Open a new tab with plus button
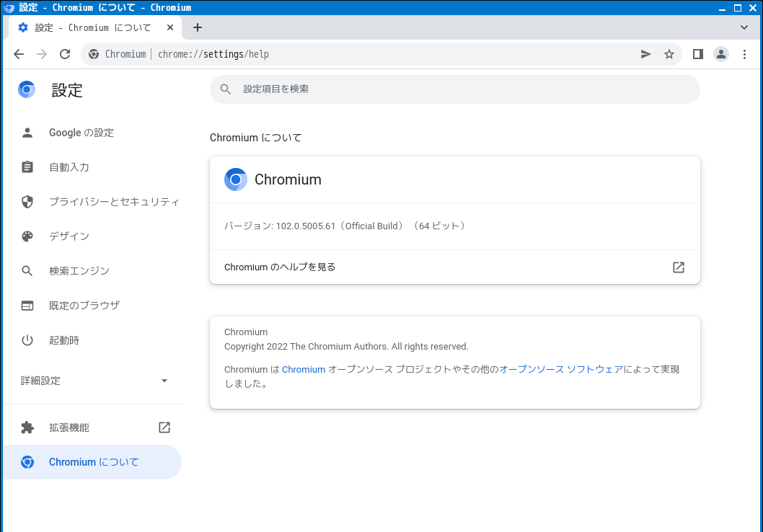The height and width of the screenshot is (532, 763). [x=198, y=27]
